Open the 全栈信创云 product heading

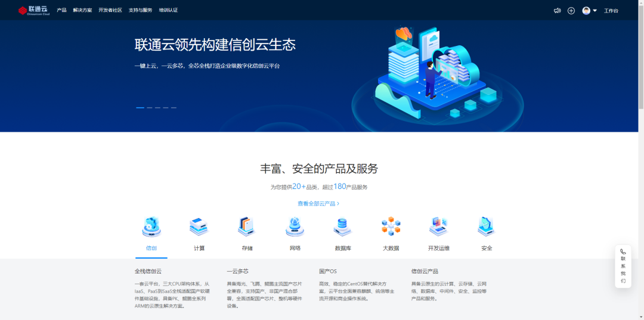pos(148,271)
